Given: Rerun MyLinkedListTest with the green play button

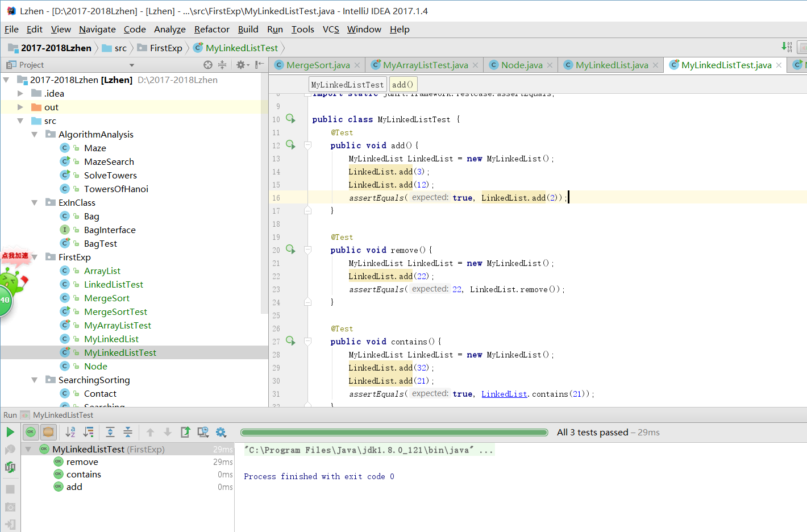Looking at the screenshot, I should point(10,432).
